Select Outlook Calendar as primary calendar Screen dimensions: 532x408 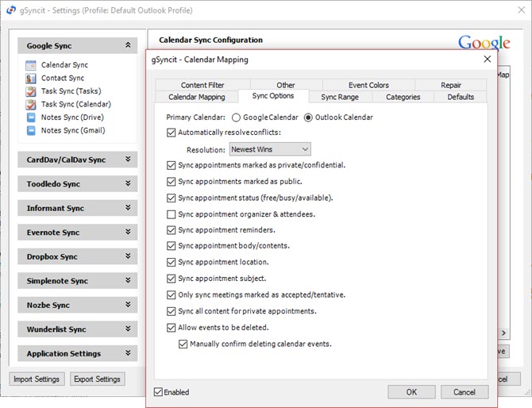pos(308,117)
